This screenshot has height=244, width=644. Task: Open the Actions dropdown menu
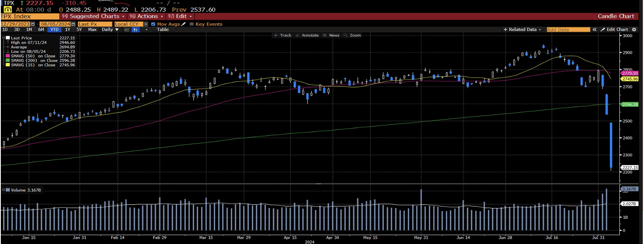pos(146,16)
